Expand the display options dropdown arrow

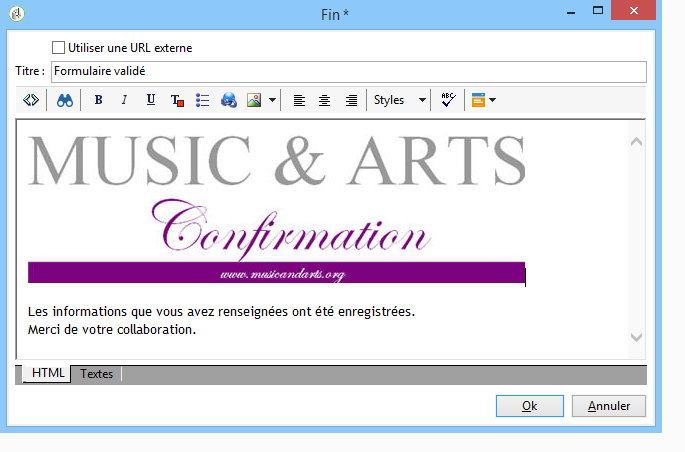[493, 100]
